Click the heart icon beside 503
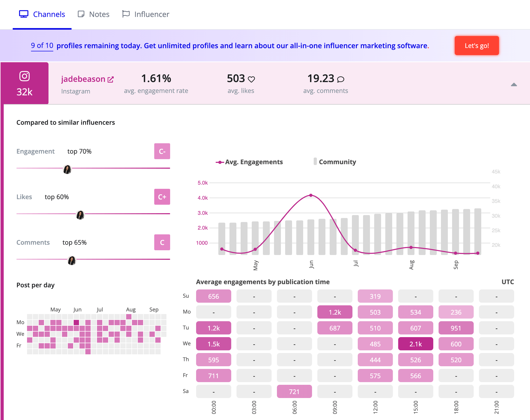Screen dimensions: 530x420 pyautogui.click(x=251, y=79)
